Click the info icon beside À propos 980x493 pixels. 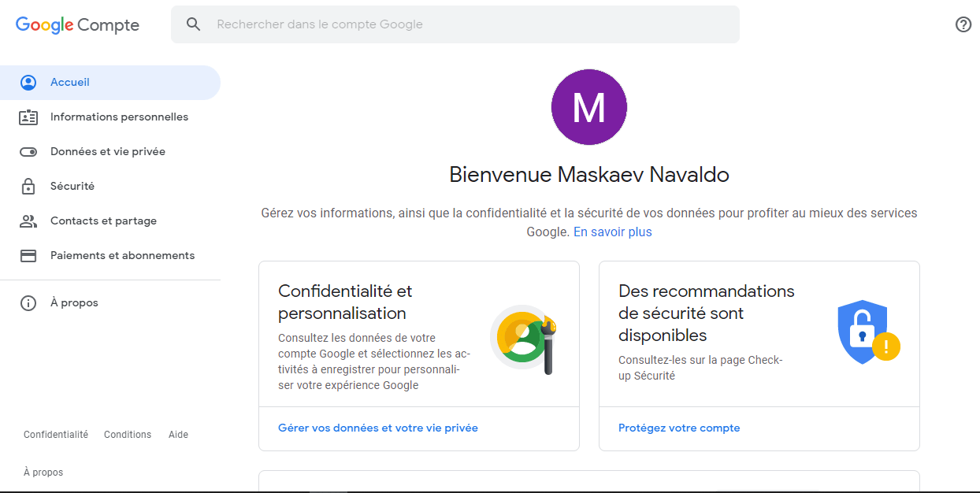(x=28, y=302)
